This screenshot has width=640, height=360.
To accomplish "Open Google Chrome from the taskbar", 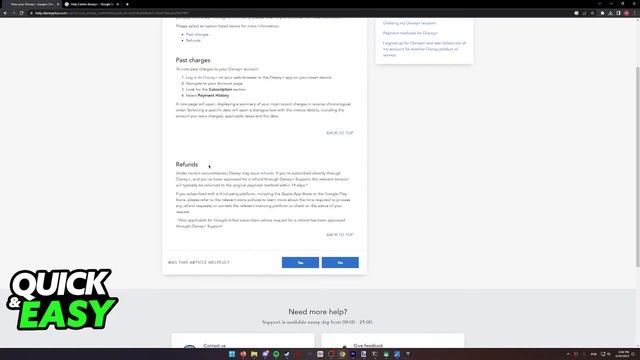I will click(x=342, y=354).
